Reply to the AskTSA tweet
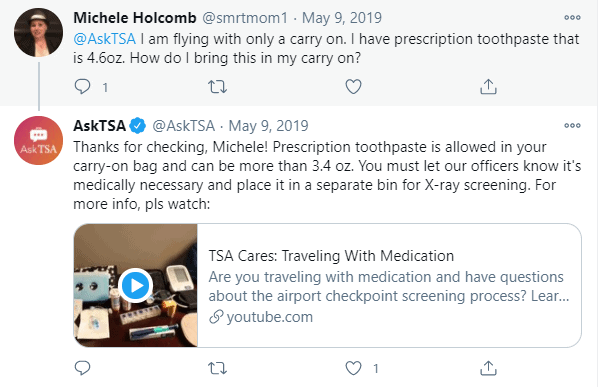 (82, 368)
